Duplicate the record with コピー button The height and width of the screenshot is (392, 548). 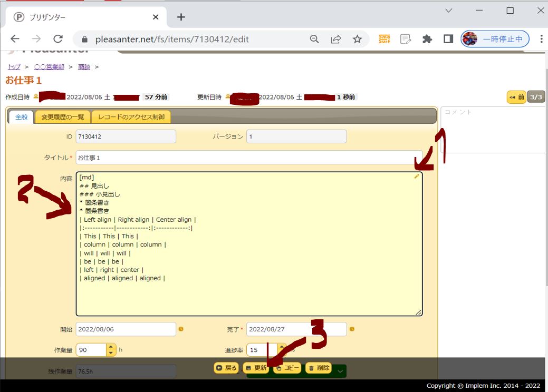[x=287, y=368]
